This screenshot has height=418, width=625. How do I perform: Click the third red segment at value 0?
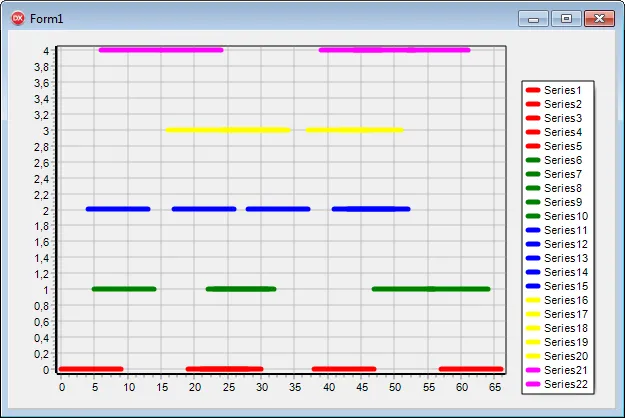(x=344, y=369)
